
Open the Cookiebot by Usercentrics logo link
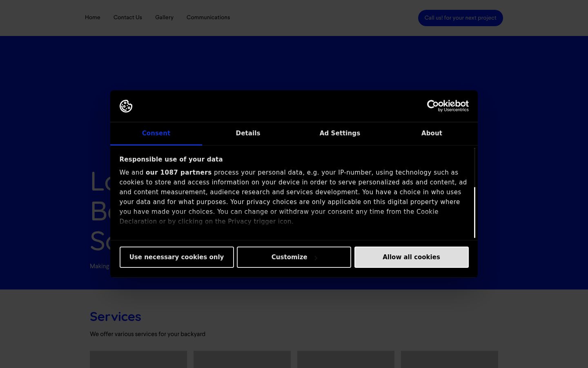448,106
